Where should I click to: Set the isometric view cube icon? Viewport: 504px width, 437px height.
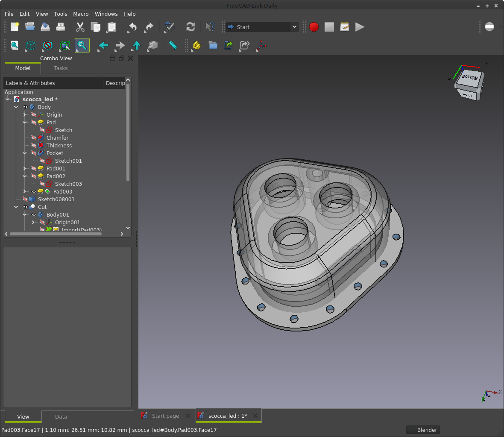click(x=30, y=46)
